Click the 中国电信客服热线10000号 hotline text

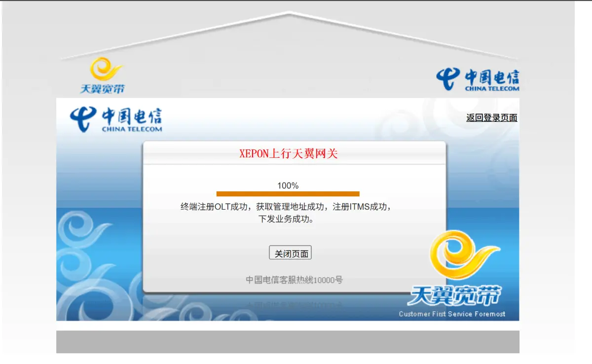[x=295, y=280]
